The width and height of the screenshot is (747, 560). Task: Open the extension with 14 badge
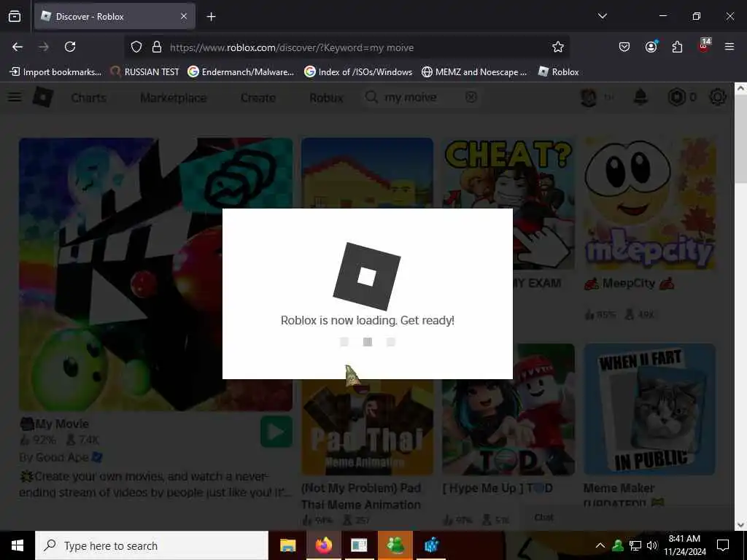pos(704,45)
